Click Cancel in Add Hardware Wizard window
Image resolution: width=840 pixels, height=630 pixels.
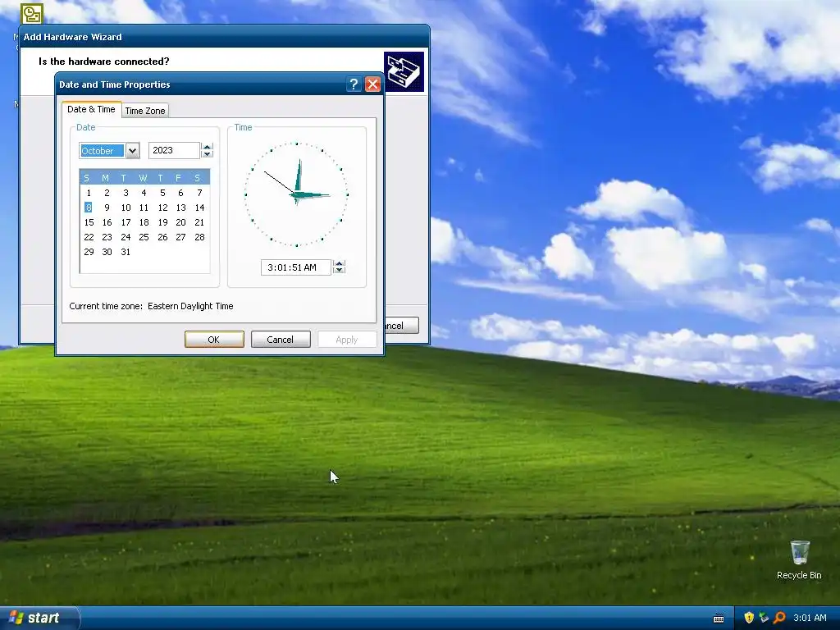pos(401,326)
